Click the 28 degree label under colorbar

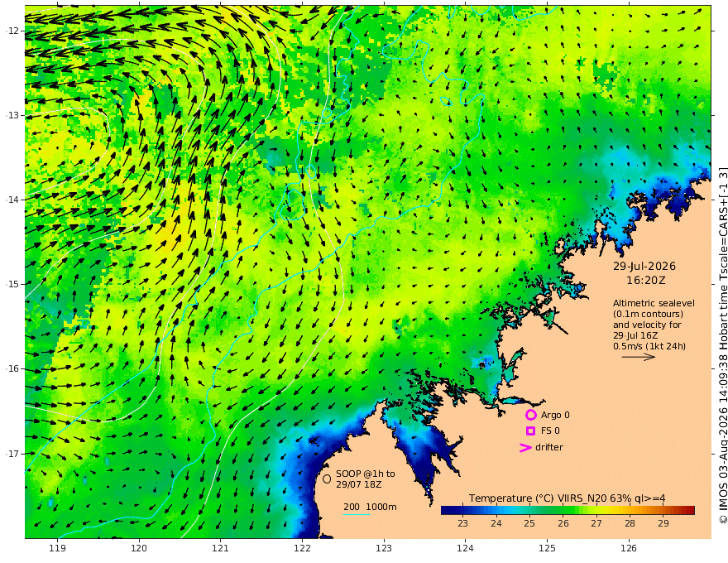630,523
